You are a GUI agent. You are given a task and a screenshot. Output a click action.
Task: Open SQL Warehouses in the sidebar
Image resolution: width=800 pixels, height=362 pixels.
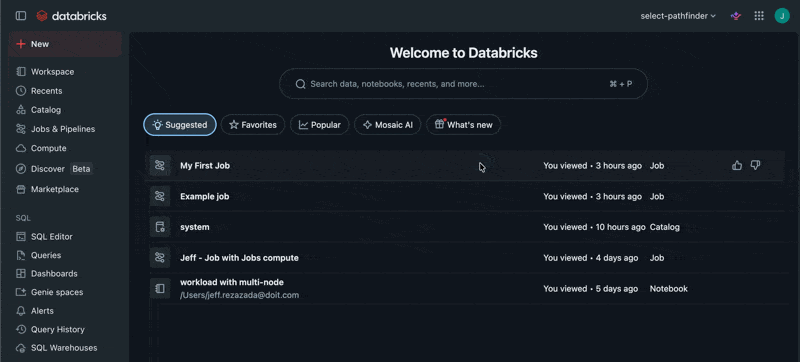65,348
